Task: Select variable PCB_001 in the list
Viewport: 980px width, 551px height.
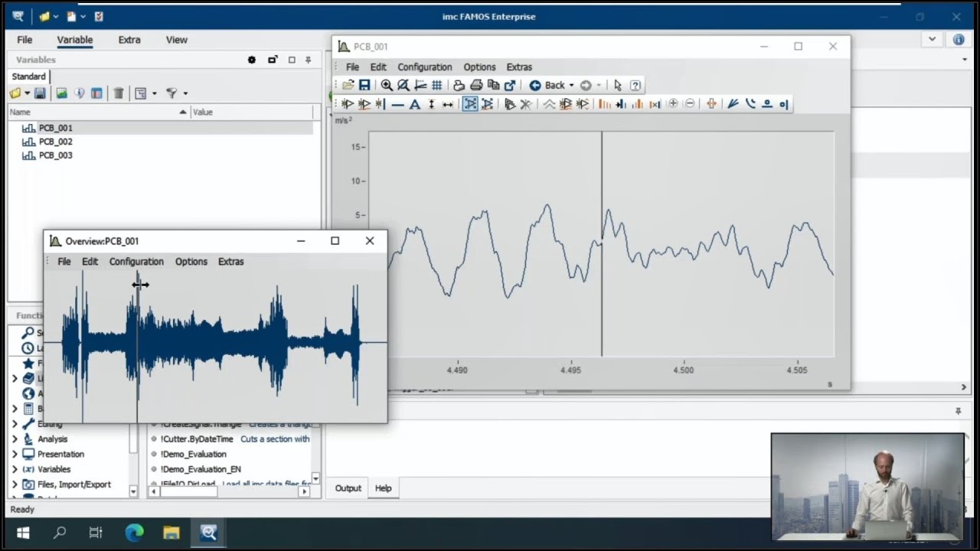Action: (x=56, y=128)
